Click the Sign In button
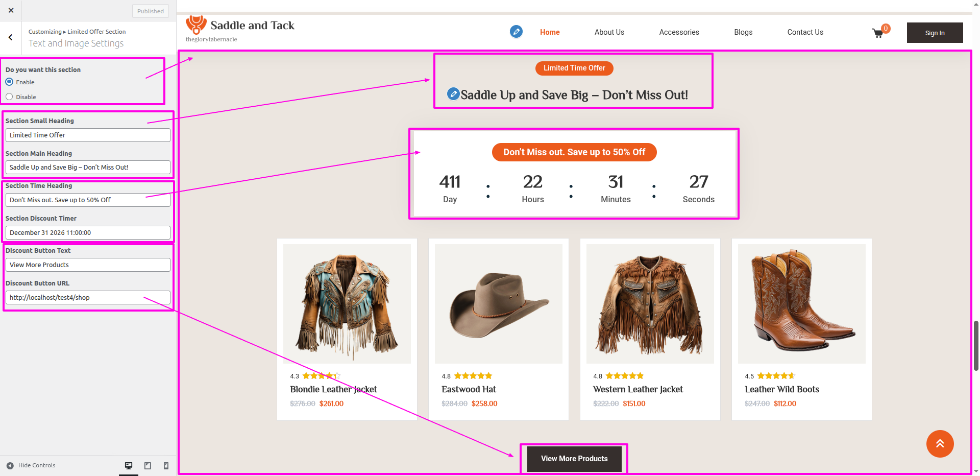This screenshot has width=980, height=476. click(x=935, y=33)
